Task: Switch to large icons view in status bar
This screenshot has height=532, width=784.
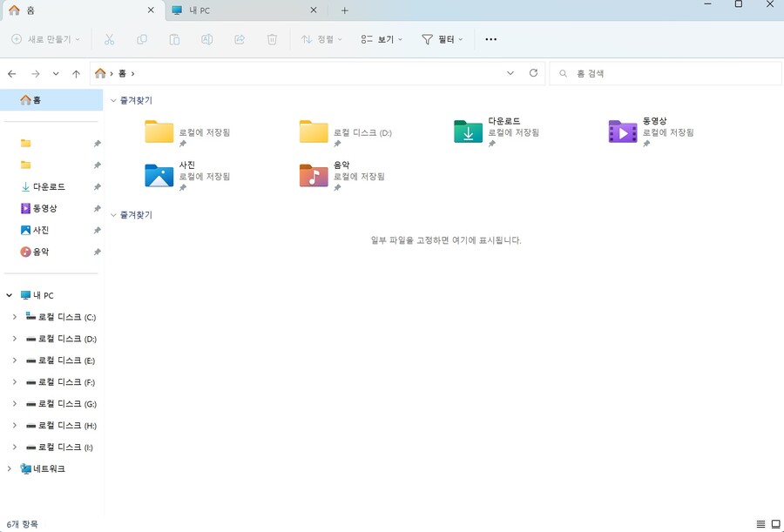Action: pyautogui.click(x=775, y=524)
